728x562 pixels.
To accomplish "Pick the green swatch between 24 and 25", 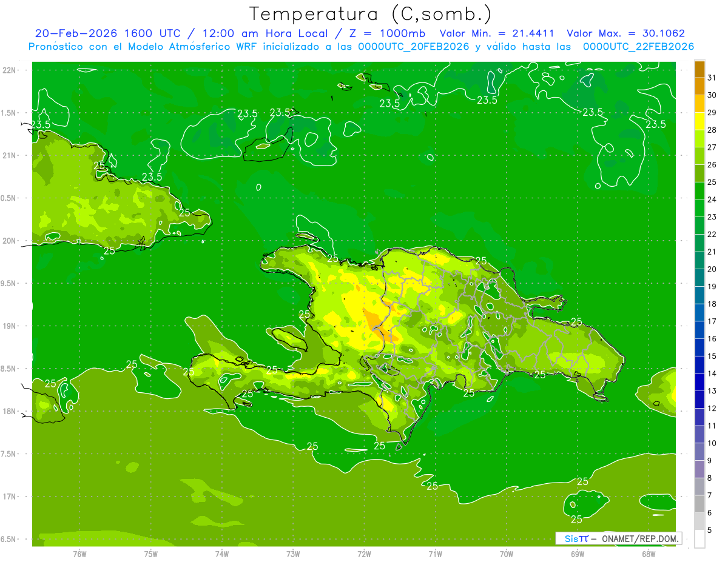I will [x=699, y=191].
